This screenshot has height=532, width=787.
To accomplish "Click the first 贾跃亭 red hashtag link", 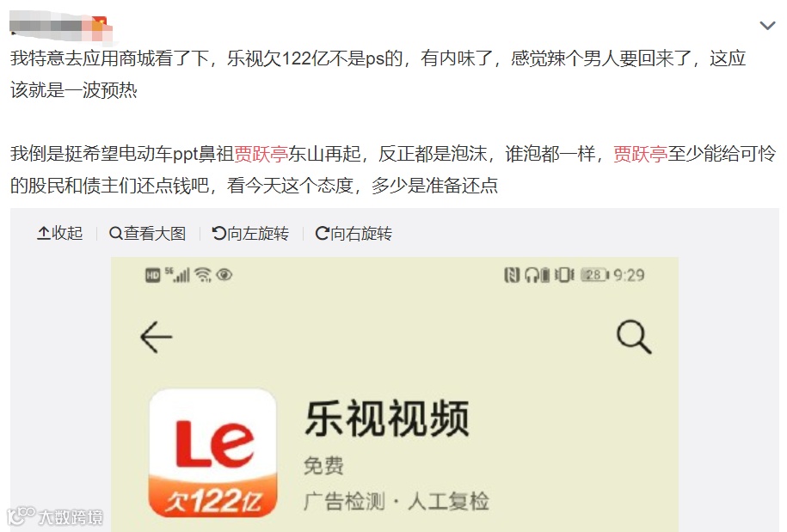I will click(261, 154).
